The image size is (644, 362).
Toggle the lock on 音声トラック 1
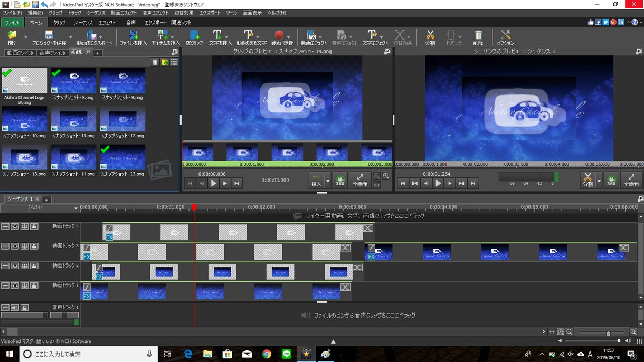tap(25, 308)
